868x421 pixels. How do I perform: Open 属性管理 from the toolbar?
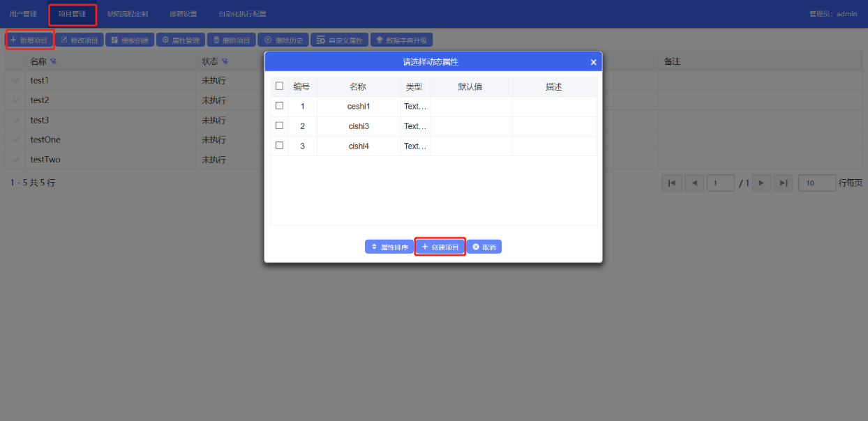point(181,40)
